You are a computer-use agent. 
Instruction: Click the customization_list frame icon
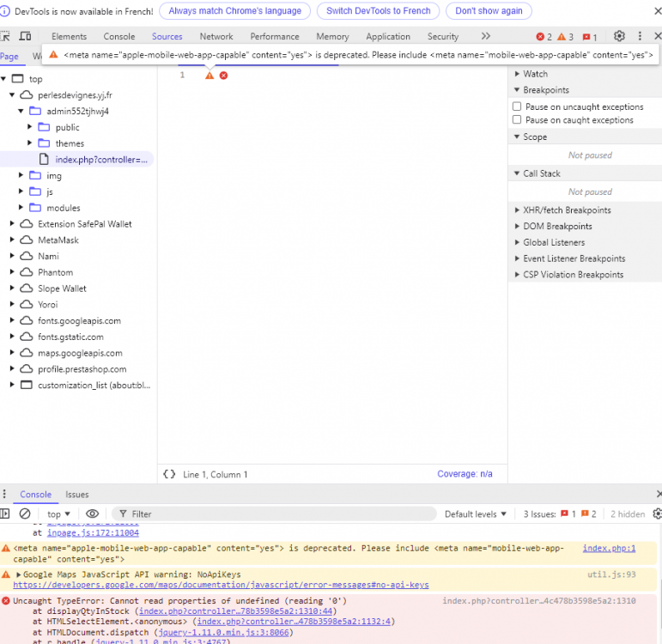coord(26,385)
